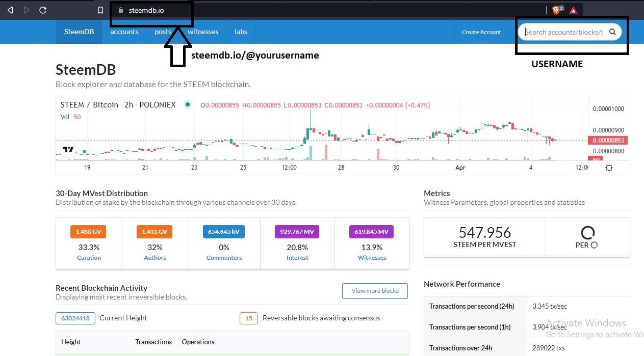This screenshot has width=644, height=356.
Task: Click the Interest link
Action: tap(297, 258)
